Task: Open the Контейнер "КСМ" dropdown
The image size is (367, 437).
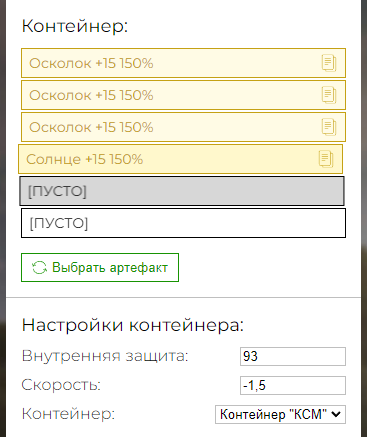Action: (280, 414)
